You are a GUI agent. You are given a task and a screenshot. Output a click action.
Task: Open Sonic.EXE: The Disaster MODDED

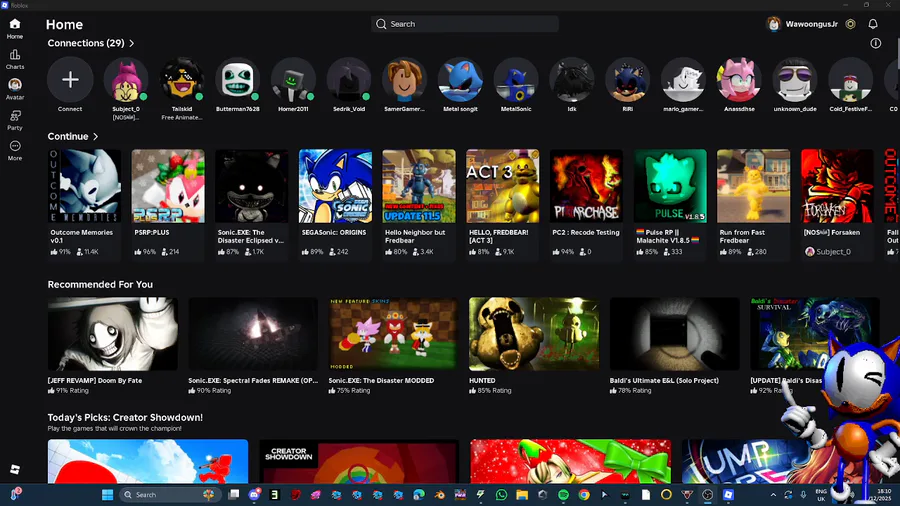coord(394,345)
